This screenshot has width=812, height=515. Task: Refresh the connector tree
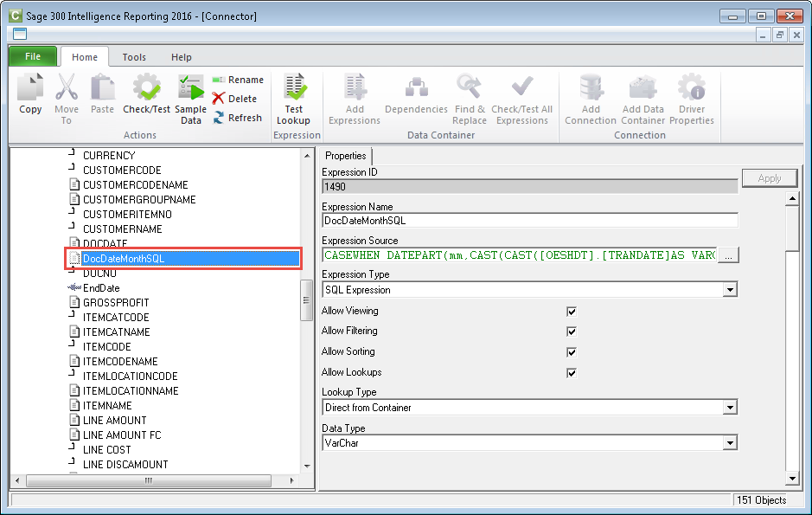(237, 118)
